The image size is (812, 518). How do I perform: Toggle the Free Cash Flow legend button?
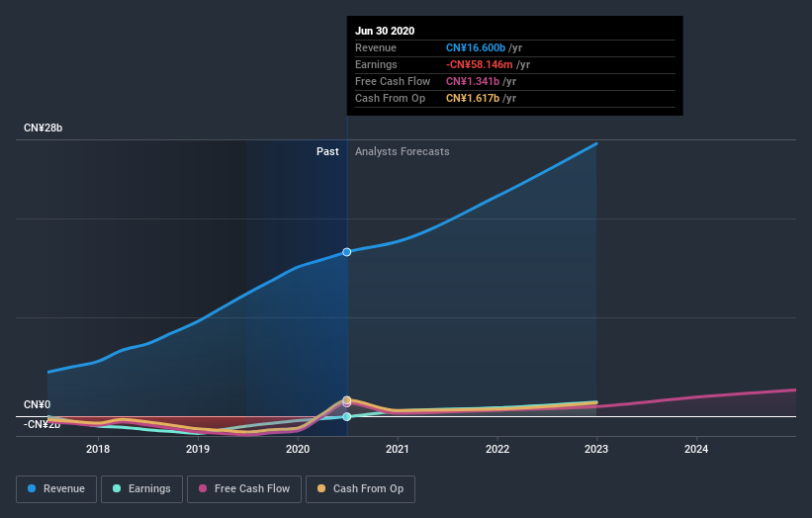click(244, 489)
